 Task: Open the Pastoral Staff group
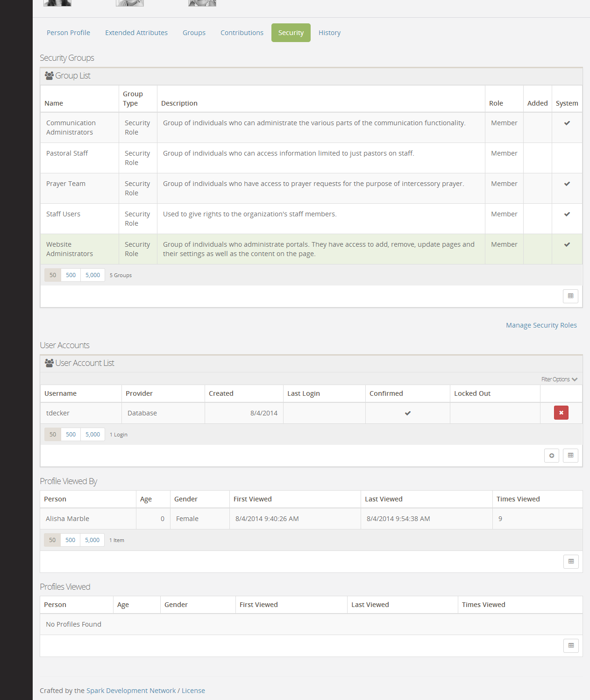click(311, 158)
